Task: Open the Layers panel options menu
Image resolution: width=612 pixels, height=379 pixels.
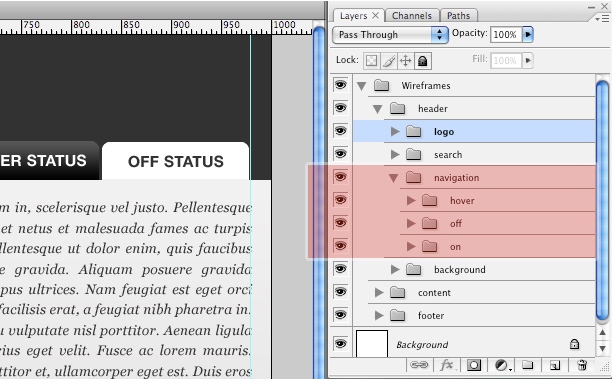Action: click(x=603, y=18)
